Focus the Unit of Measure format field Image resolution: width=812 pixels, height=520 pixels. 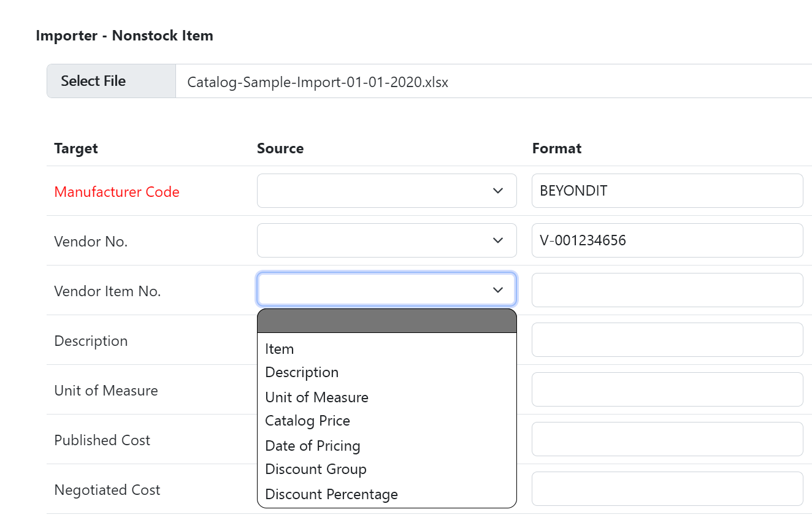coord(667,389)
